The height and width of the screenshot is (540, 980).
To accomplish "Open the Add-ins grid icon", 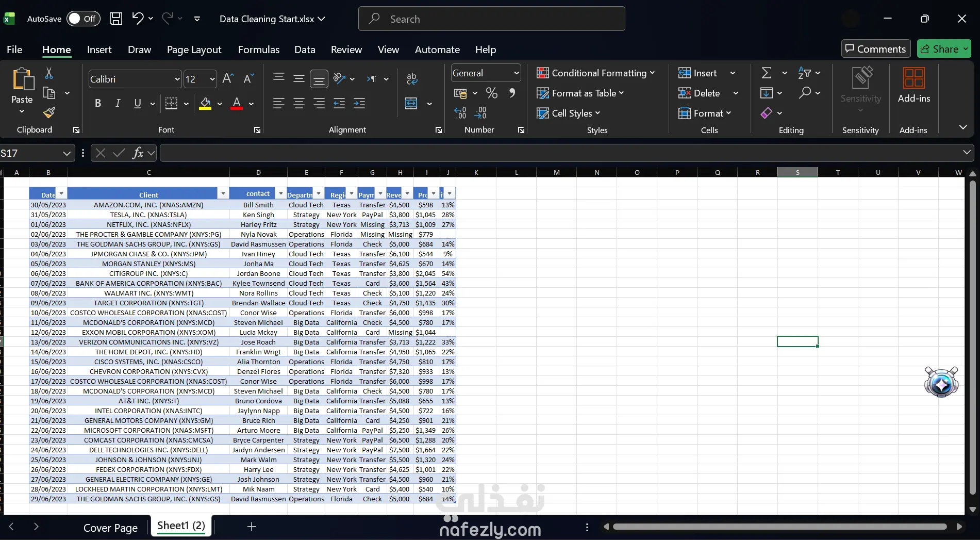I will (914, 78).
